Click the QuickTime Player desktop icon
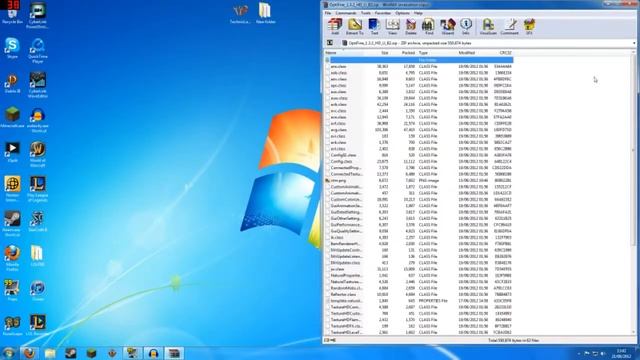 click(x=38, y=51)
